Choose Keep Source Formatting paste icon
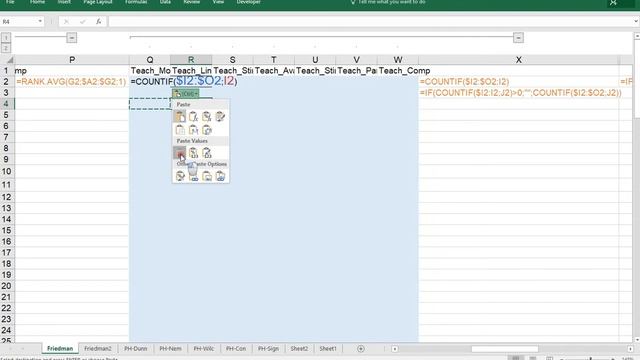The image size is (640, 360). tap(220, 117)
